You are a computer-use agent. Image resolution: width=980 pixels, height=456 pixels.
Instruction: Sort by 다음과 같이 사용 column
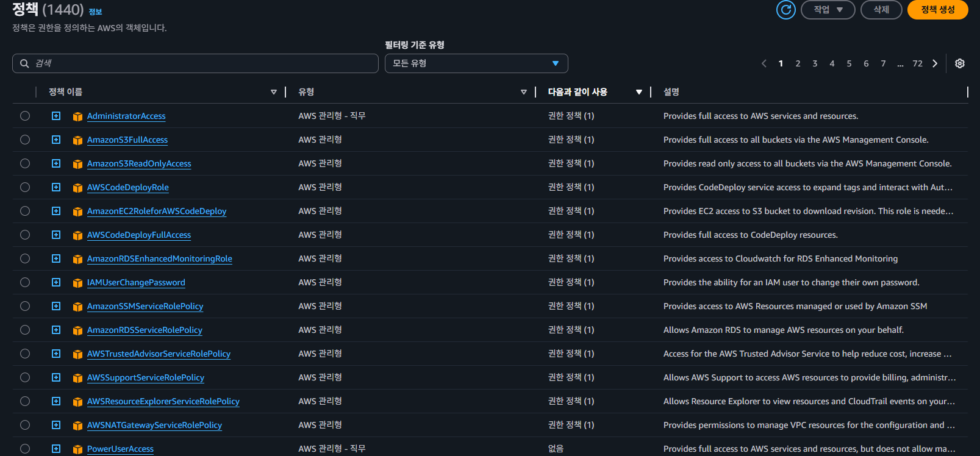[639, 92]
